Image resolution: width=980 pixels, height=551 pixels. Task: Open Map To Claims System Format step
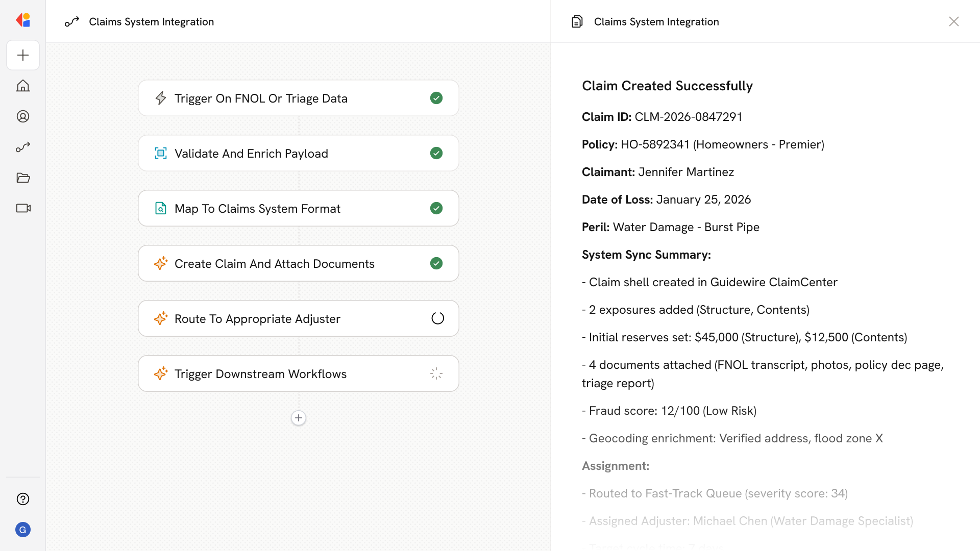(x=257, y=209)
